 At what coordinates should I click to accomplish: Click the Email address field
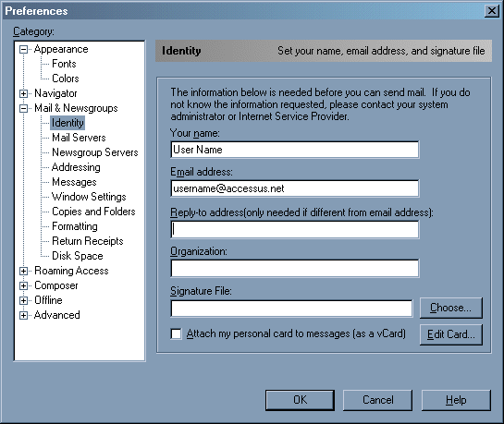[x=295, y=188]
